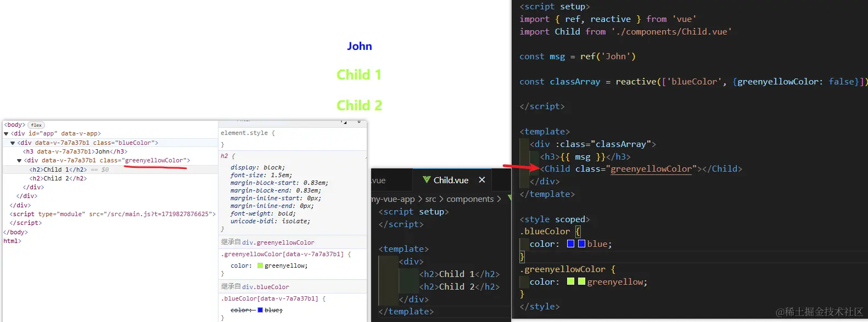Click the Vue icon on the Child.vue tab
Viewport: 868px width, 322px height.
427,180
